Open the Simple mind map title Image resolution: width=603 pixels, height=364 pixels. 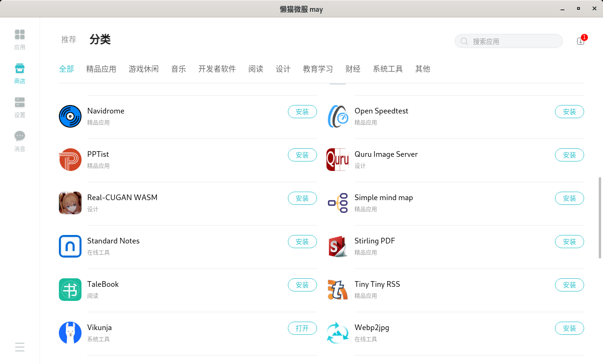click(x=383, y=197)
